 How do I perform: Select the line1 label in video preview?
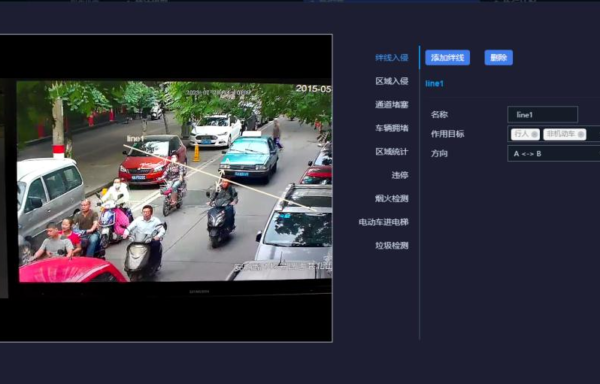pos(135,138)
